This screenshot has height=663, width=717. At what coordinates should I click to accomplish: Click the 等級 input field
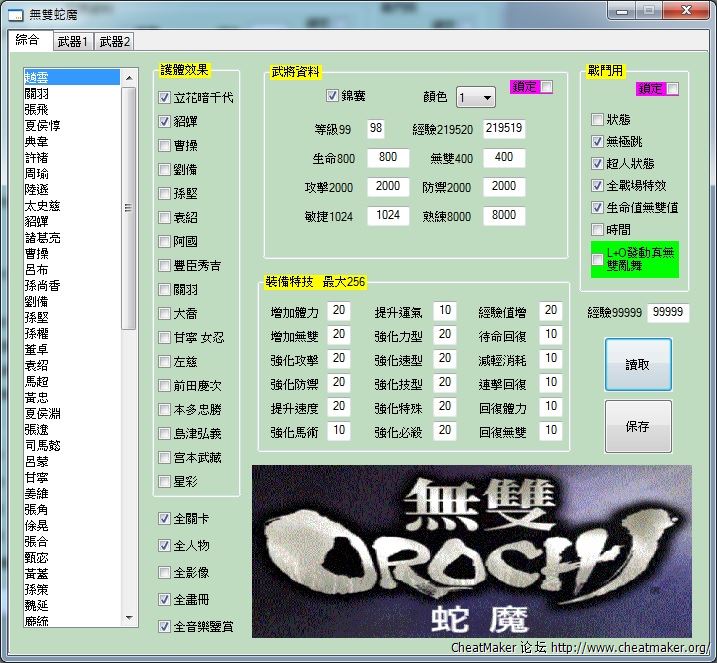point(376,129)
